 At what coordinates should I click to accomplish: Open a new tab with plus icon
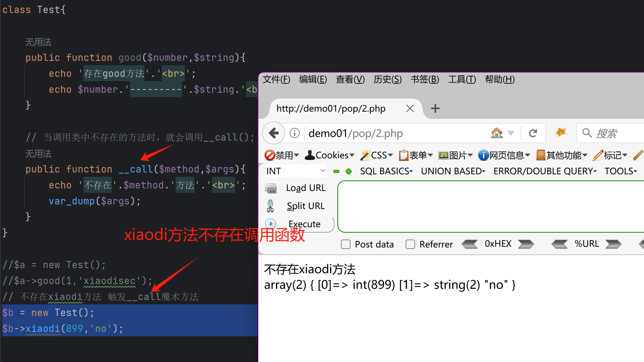pos(435,108)
